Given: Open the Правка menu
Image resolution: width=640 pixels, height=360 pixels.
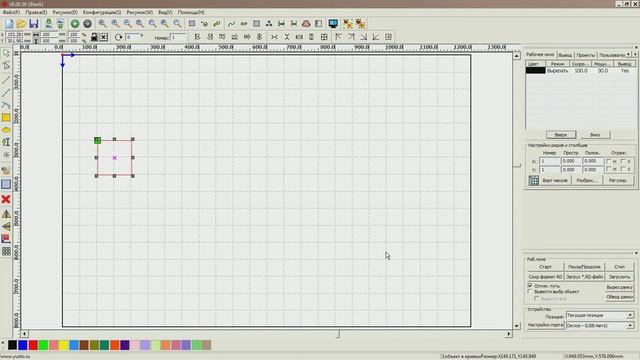Looking at the screenshot, I should [36, 12].
